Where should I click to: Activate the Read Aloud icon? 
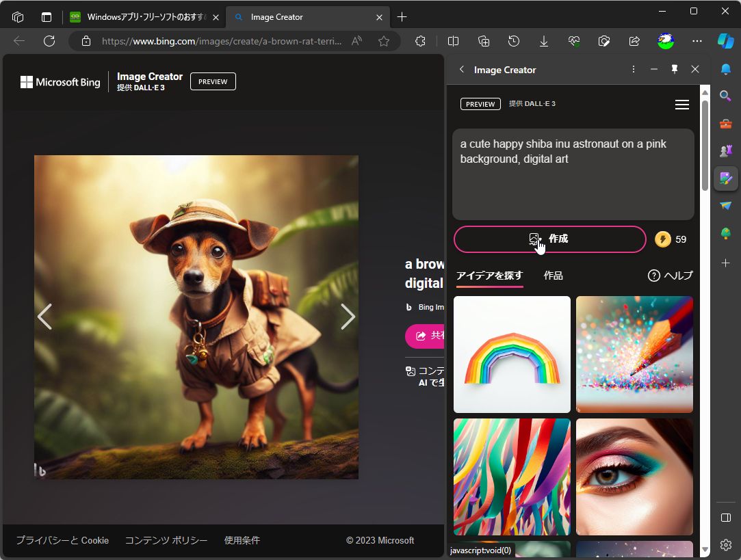tap(356, 41)
